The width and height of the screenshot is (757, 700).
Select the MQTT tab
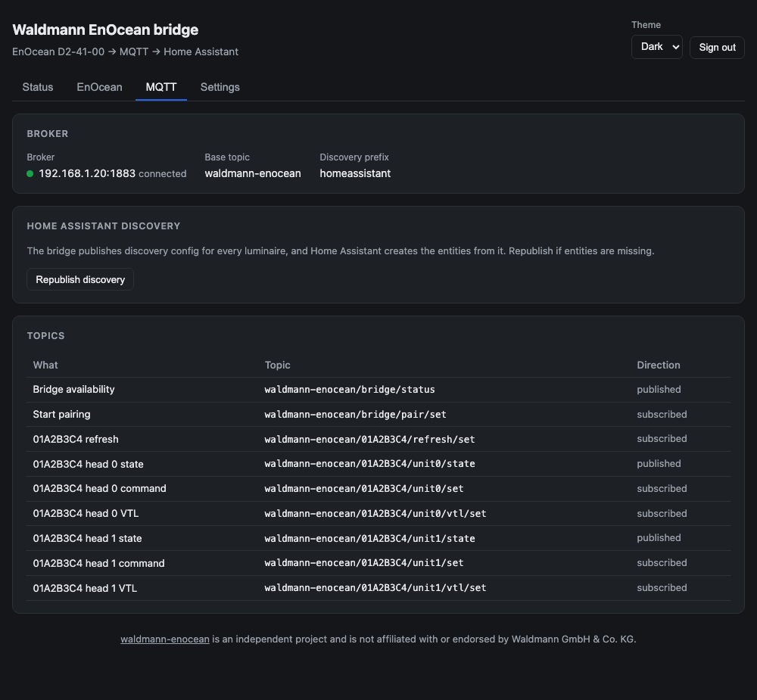pyautogui.click(x=161, y=87)
